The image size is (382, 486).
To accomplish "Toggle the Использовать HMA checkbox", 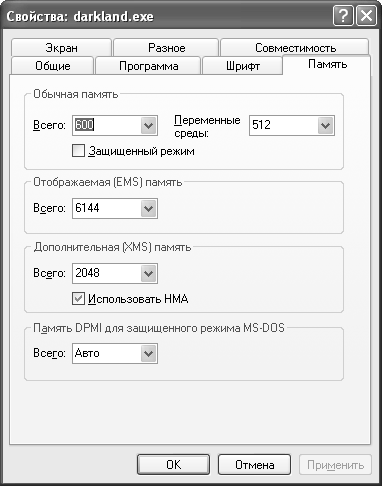I will (x=78, y=298).
